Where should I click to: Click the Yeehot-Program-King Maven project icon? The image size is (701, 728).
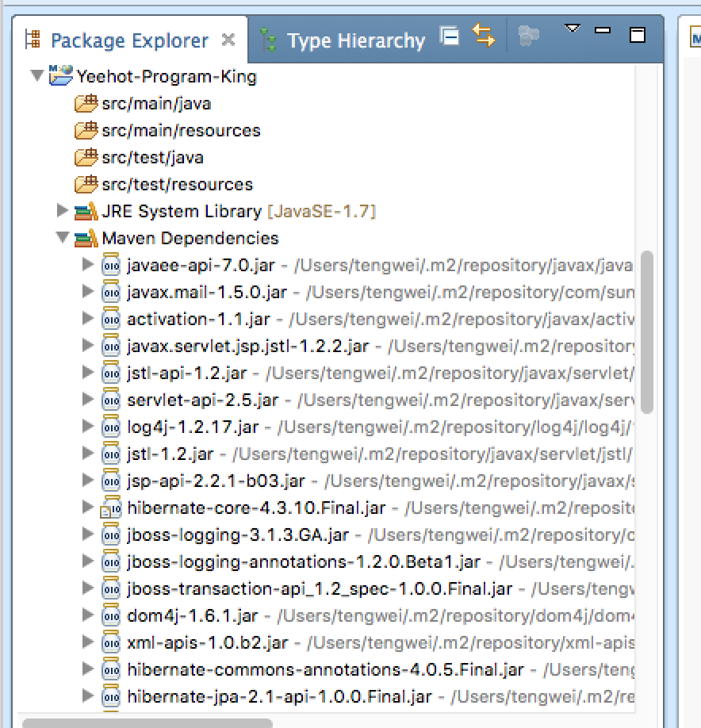pos(61,75)
